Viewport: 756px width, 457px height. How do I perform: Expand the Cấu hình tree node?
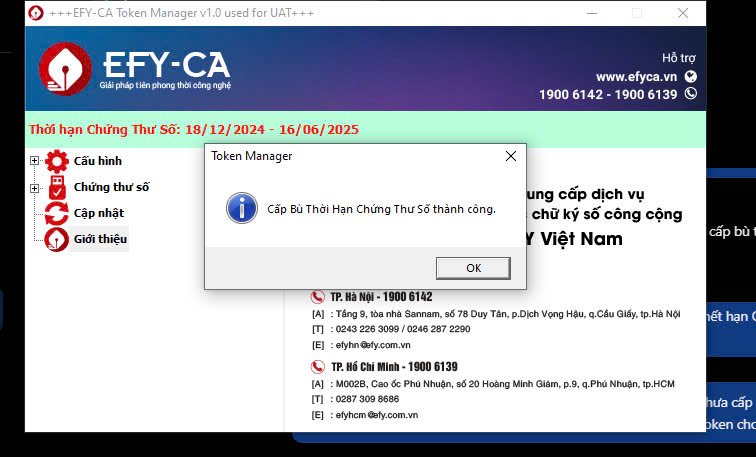pos(34,161)
